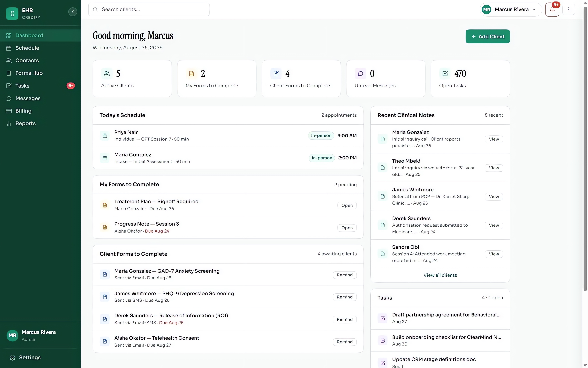588x368 pixels.
Task: Open Forms Hub from the sidebar
Action: (40, 73)
